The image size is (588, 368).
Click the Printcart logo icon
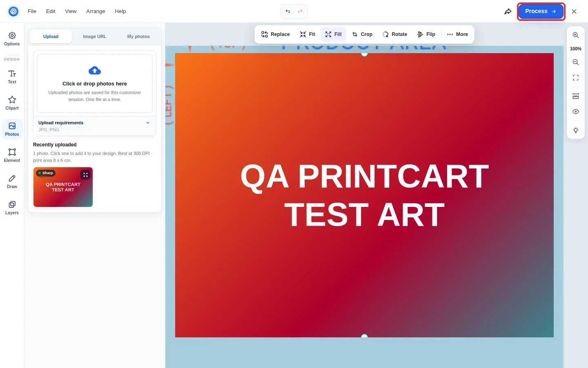pos(13,11)
